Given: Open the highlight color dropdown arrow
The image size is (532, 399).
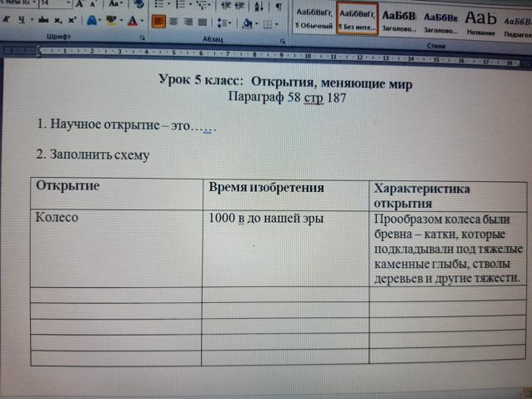Looking at the screenshot, I should coord(121,21).
